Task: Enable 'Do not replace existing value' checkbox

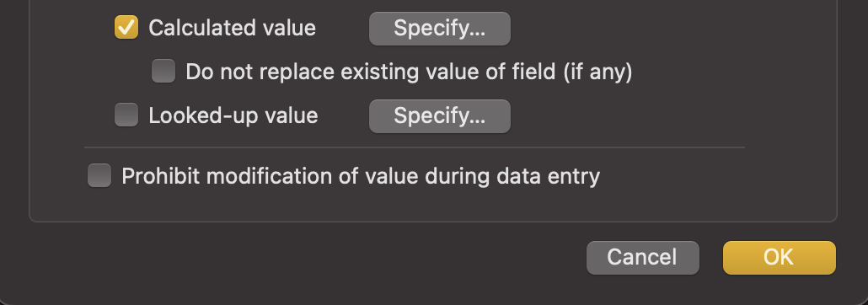Action: (163, 71)
